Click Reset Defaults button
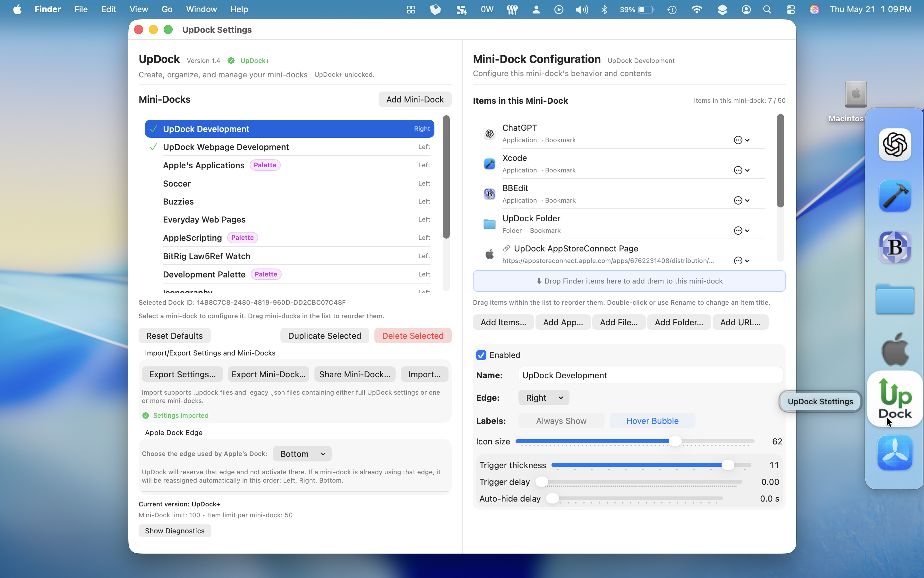This screenshot has width=924, height=578. coord(175,336)
